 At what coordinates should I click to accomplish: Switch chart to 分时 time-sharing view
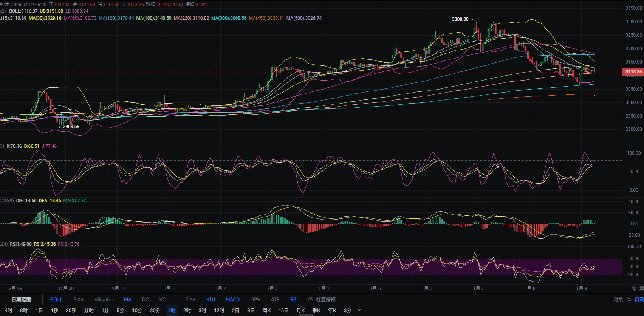tap(89, 310)
